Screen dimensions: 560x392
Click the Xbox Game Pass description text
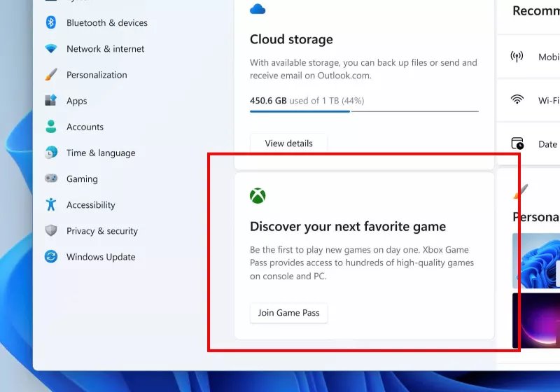click(x=362, y=262)
